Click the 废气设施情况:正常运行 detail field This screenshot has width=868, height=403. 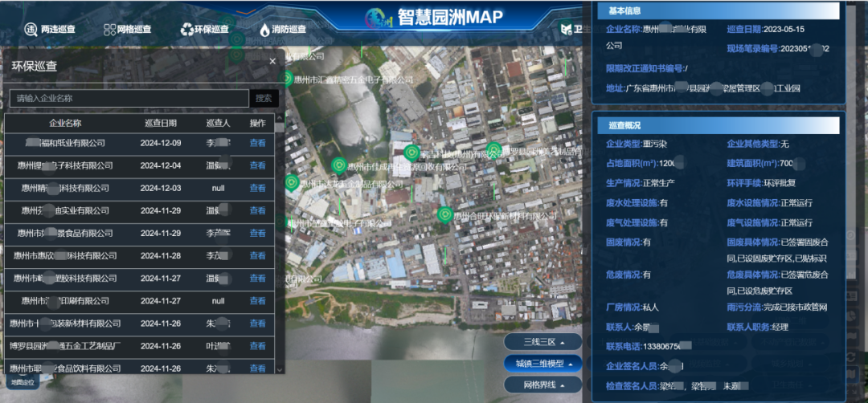769,223
